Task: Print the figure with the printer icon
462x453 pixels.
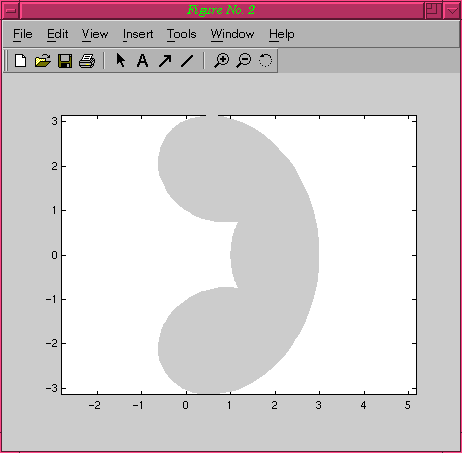Action: (x=87, y=61)
